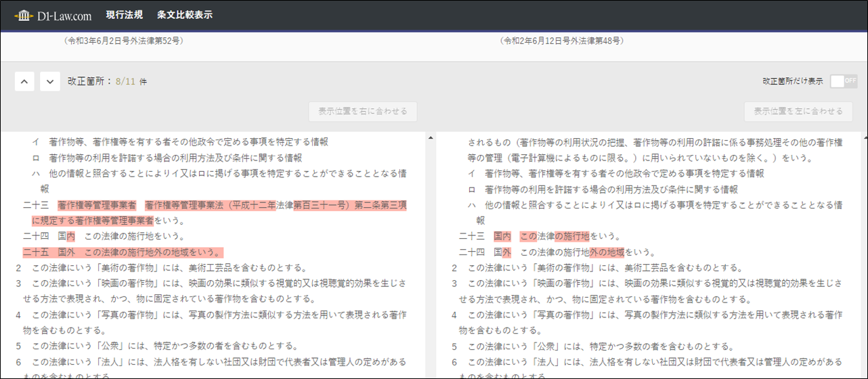Click the D1-Law.com logo

click(53, 15)
